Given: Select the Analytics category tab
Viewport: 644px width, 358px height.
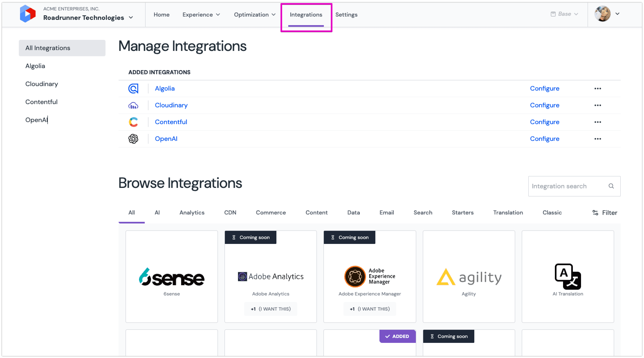Looking at the screenshot, I should (x=192, y=212).
